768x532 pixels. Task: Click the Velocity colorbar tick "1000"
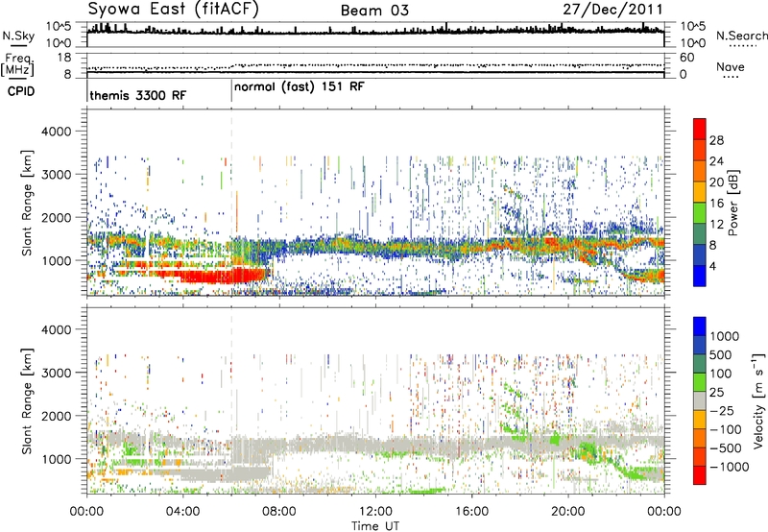click(725, 336)
